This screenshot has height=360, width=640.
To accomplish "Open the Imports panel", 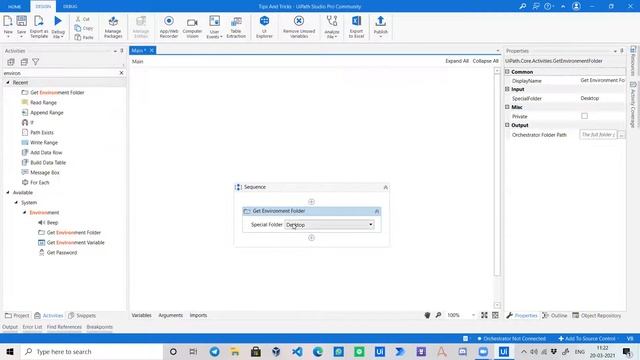I will [x=198, y=316].
